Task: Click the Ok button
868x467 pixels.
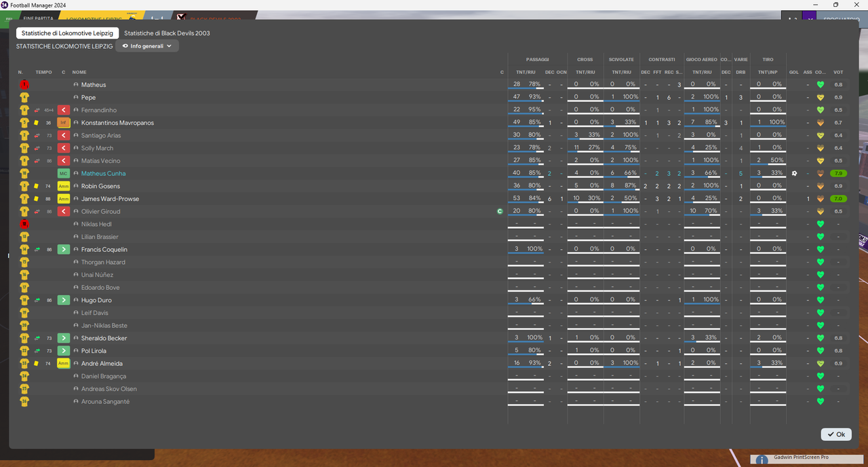Action: (x=836, y=434)
